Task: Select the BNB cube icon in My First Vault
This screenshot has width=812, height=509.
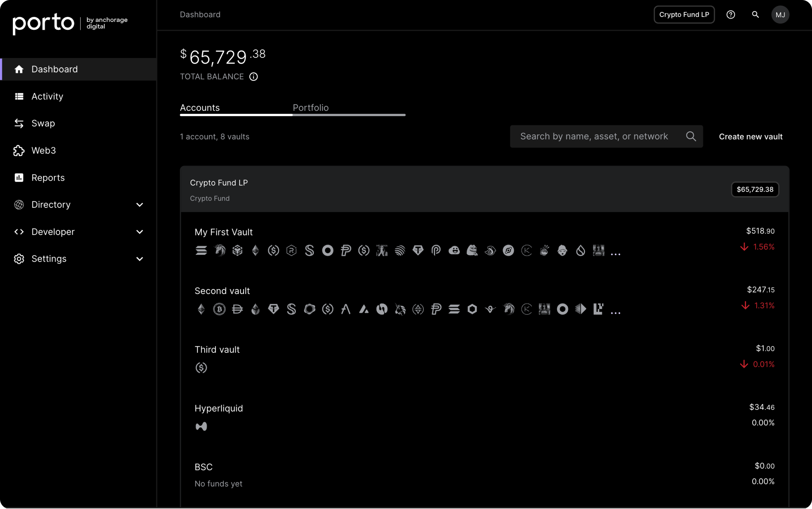Action: tap(237, 250)
